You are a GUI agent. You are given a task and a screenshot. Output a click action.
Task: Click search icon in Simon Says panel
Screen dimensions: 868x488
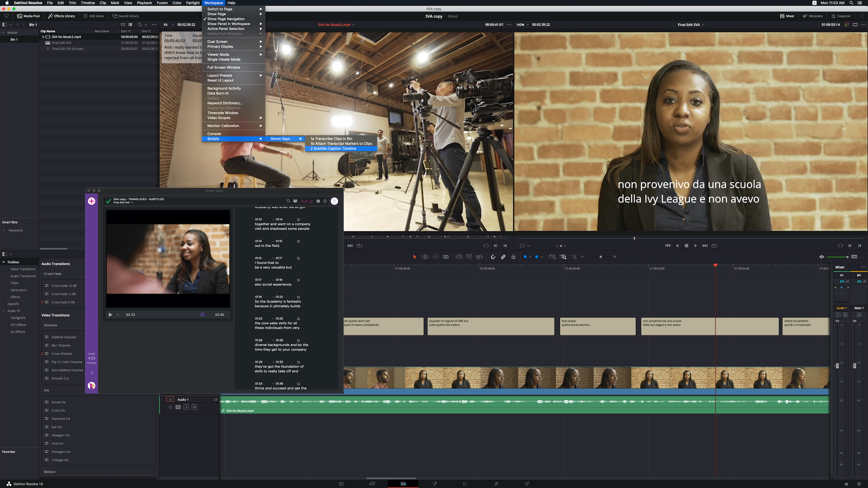[x=288, y=201]
